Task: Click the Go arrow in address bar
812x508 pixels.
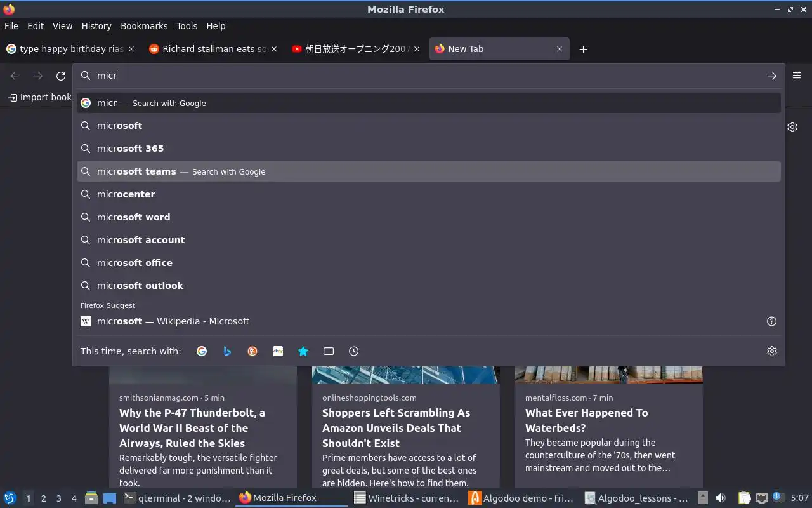Action: click(772, 76)
